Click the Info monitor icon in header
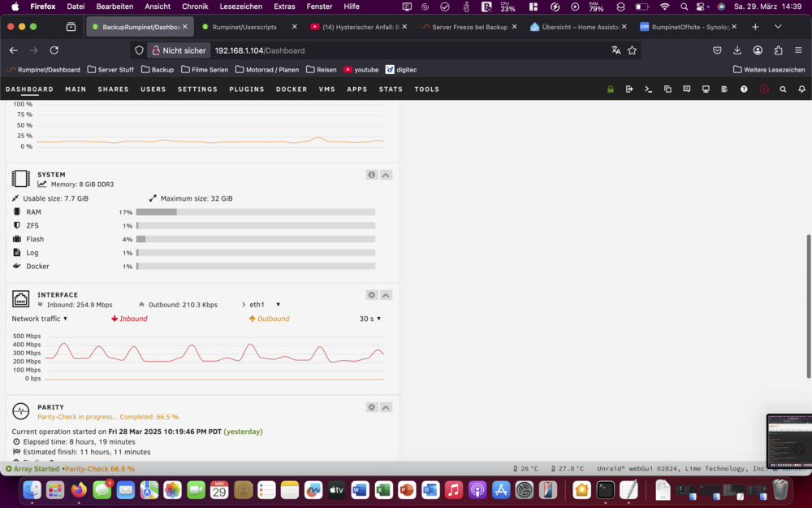The image size is (812, 508). pos(706,89)
